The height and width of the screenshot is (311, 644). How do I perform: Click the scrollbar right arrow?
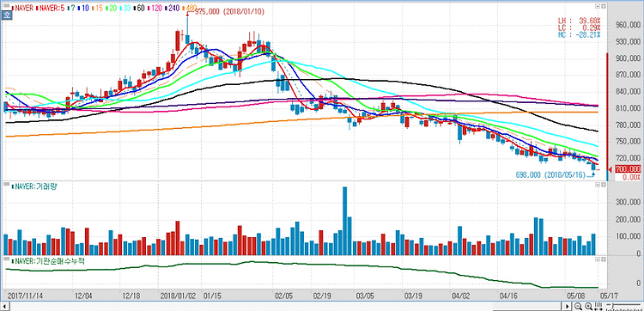point(568,306)
